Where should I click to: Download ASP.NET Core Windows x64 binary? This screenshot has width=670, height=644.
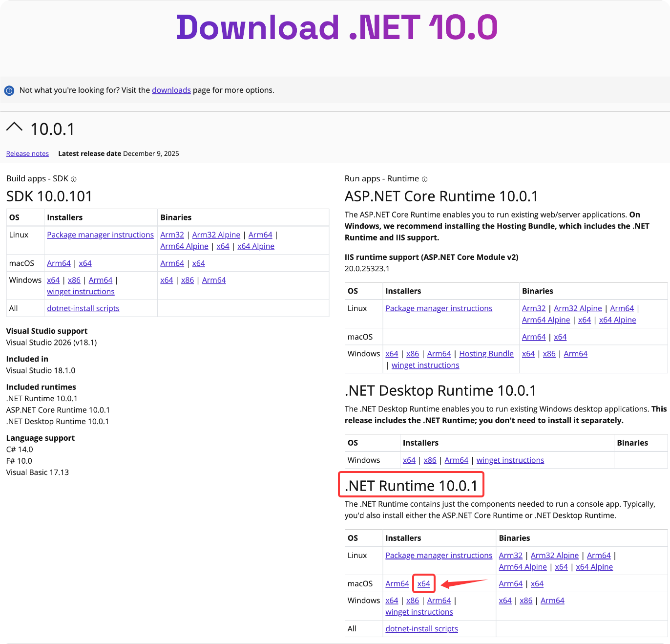[x=528, y=354]
